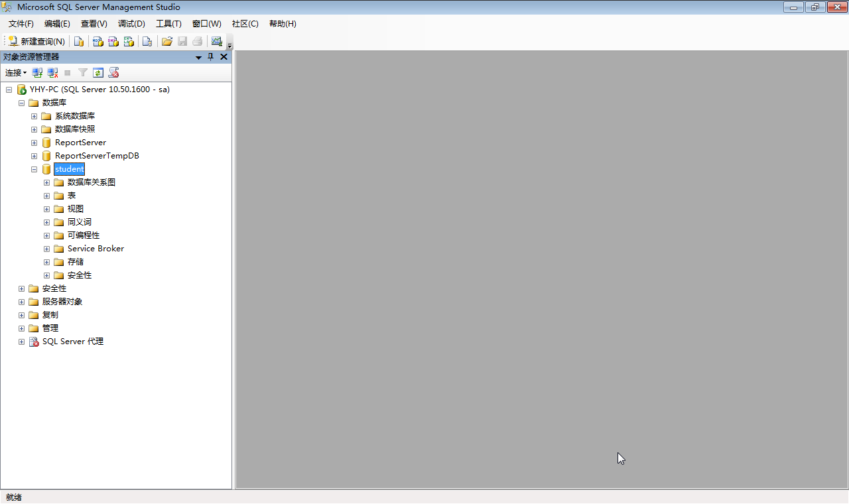
Task: Select the 服务器对象 tree item
Action: (x=62, y=302)
